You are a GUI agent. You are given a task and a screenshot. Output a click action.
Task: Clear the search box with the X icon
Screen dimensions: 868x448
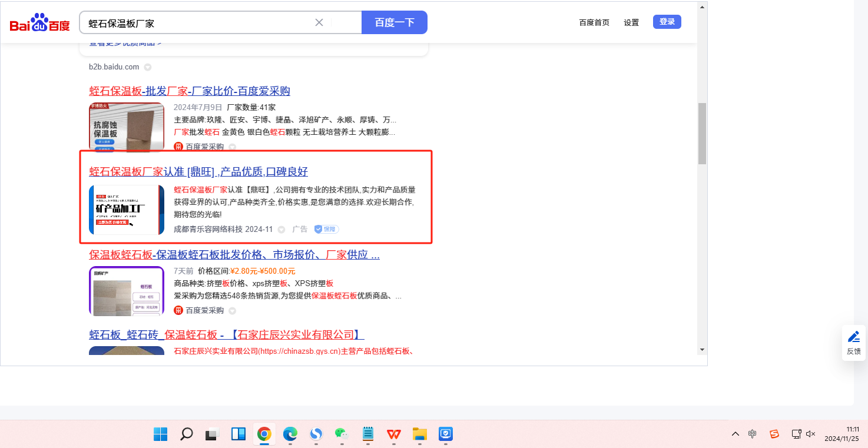(319, 22)
